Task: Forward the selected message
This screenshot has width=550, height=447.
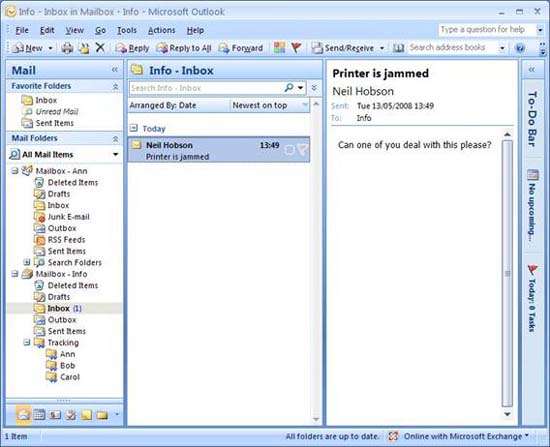Action: tap(241, 48)
